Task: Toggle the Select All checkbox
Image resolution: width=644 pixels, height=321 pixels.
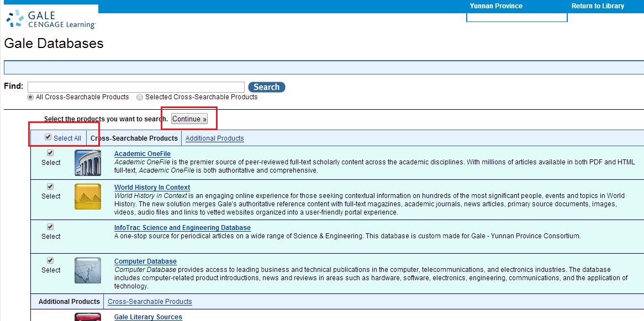Action: pyautogui.click(x=48, y=138)
